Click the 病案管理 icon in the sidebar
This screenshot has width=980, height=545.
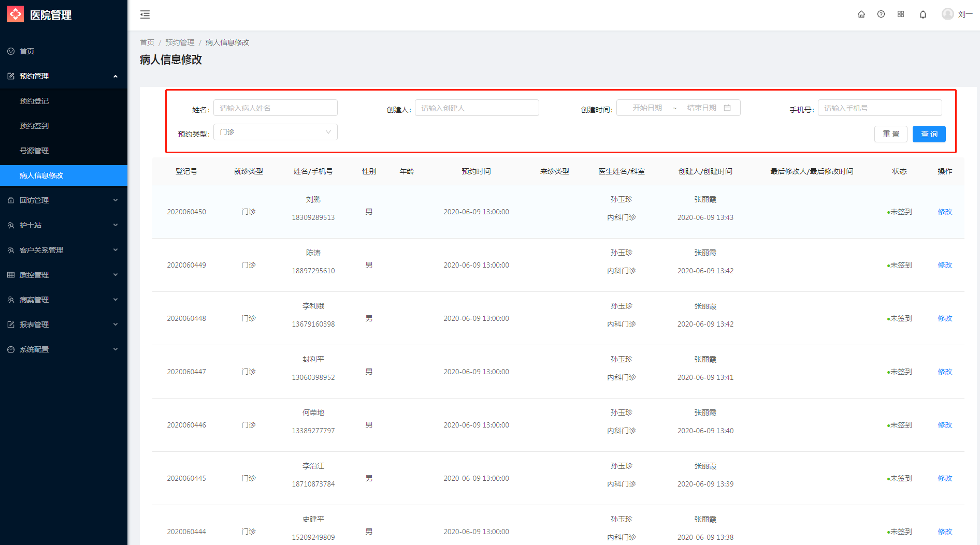point(11,300)
